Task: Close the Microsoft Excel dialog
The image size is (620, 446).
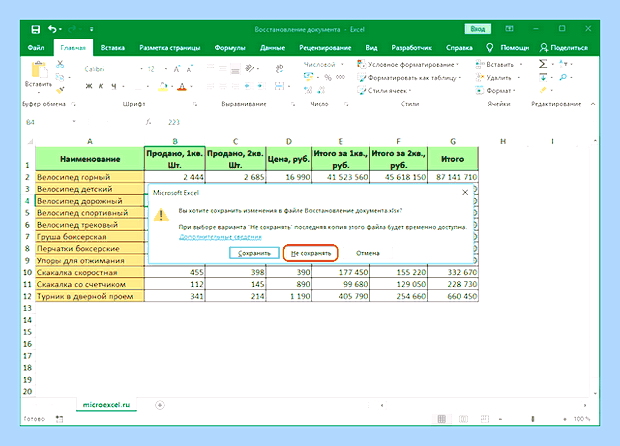Action: tap(465, 193)
